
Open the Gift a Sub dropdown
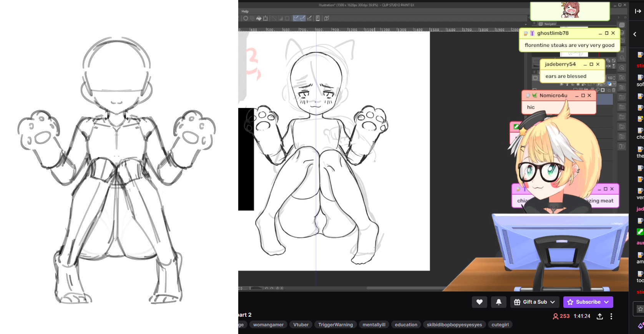[x=534, y=302]
